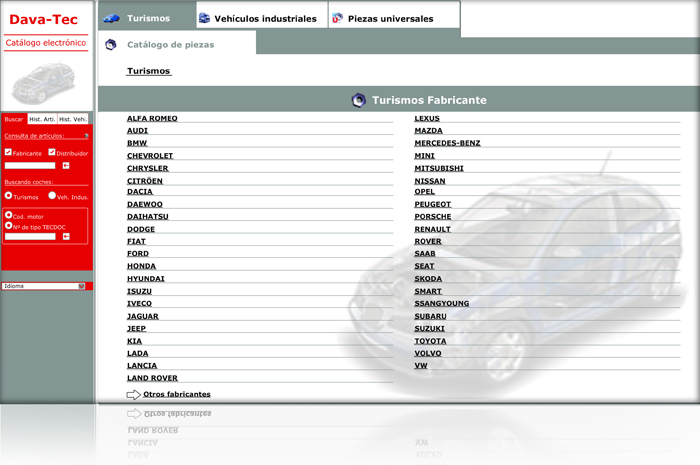This screenshot has width=700, height=465.
Task: Open the DAIHATSU manufacturer link
Action: coord(148,216)
